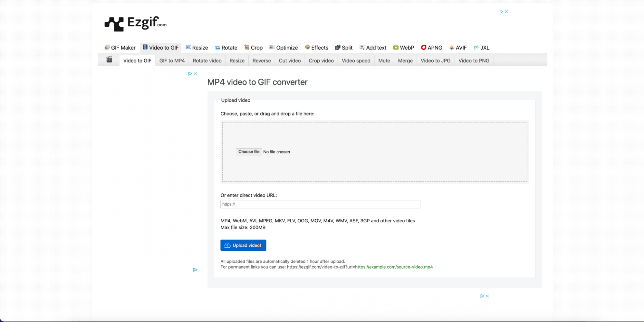Switch to GIF to MP4 tab
The width and height of the screenshot is (644, 322).
click(x=172, y=60)
